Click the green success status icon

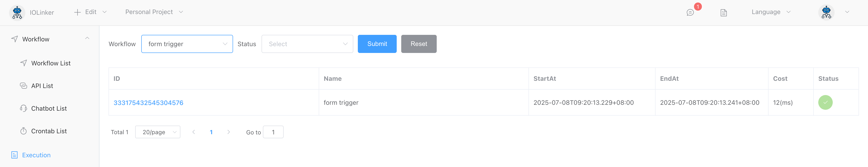click(825, 103)
